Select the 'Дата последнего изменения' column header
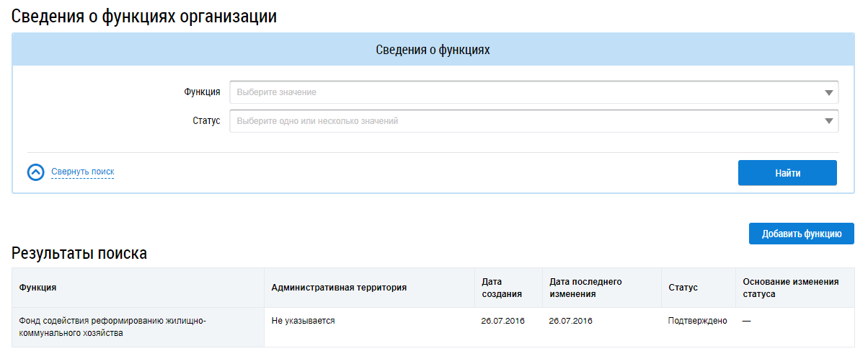This screenshot has height=359, width=868. [585, 288]
